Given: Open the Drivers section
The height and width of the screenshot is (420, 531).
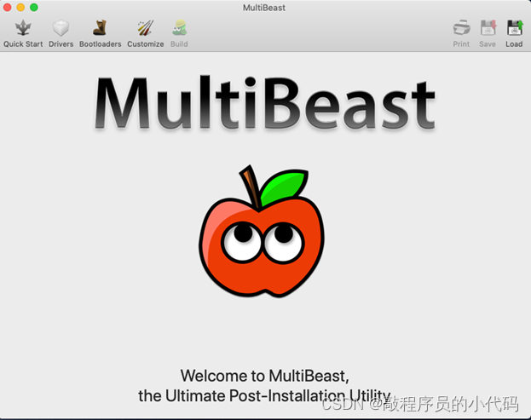Looking at the screenshot, I should [61, 33].
